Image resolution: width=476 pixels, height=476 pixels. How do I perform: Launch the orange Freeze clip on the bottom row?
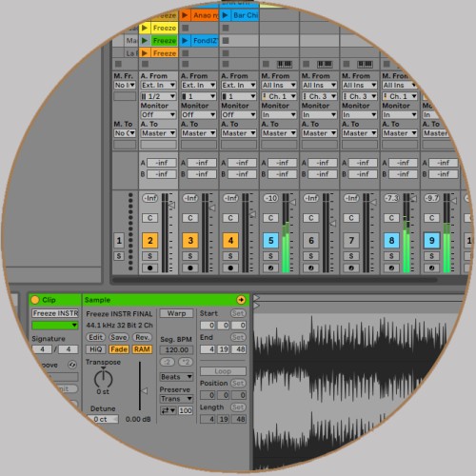pyautogui.click(x=145, y=53)
